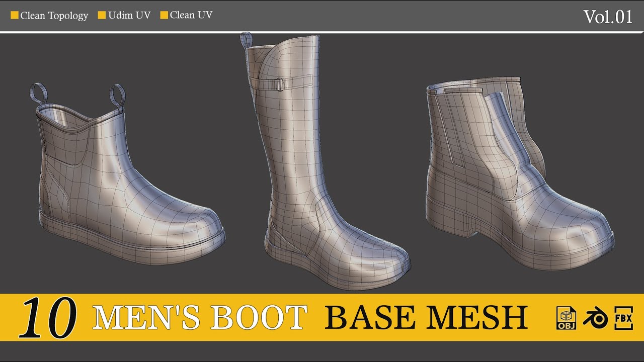Viewport: 644px width, 362px height.
Task: Click the FBX file format icon
Action: pos(624,318)
